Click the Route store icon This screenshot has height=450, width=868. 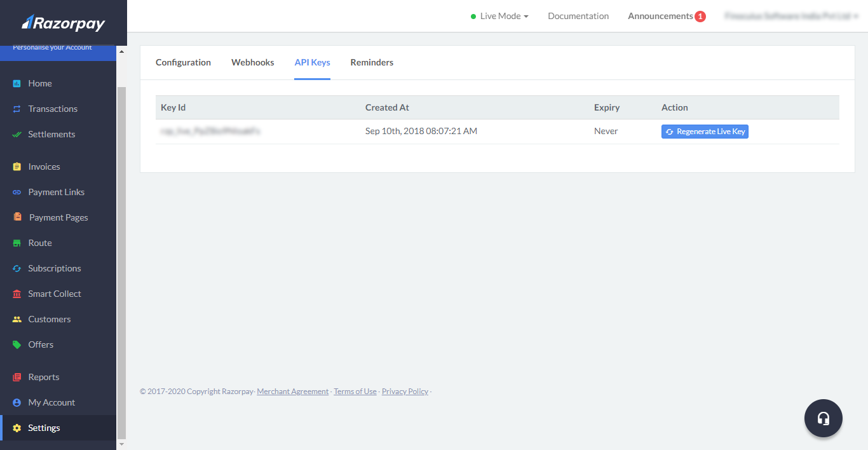[17, 243]
